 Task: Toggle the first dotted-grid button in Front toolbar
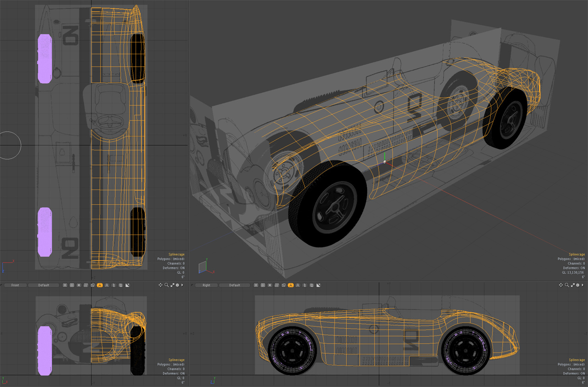(65, 285)
